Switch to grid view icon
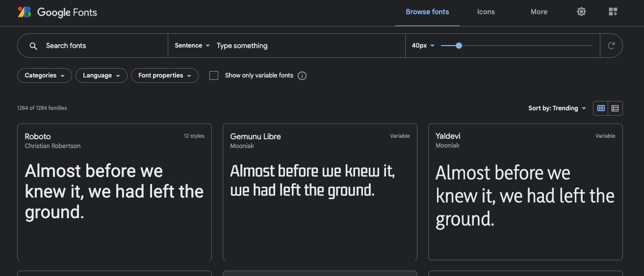The image size is (644, 276). [601, 108]
